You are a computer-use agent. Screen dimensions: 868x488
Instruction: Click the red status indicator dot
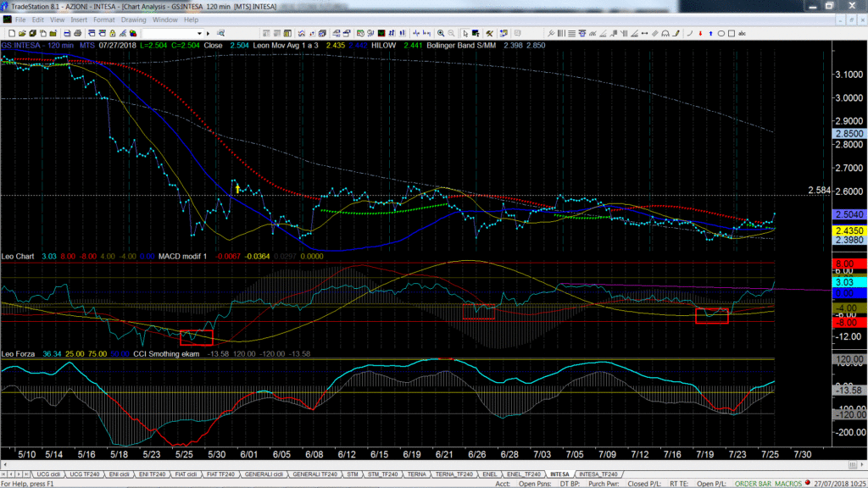pos(808,483)
